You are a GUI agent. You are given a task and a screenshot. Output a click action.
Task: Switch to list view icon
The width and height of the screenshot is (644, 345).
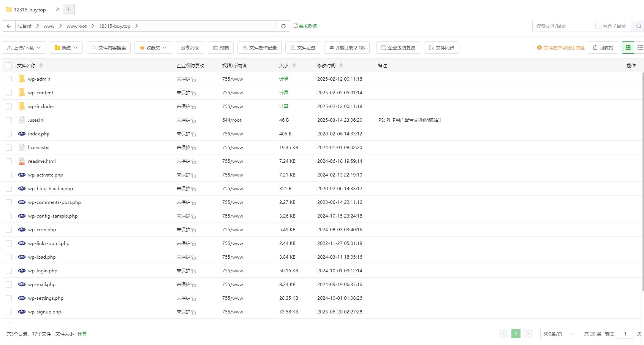[x=628, y=48]
